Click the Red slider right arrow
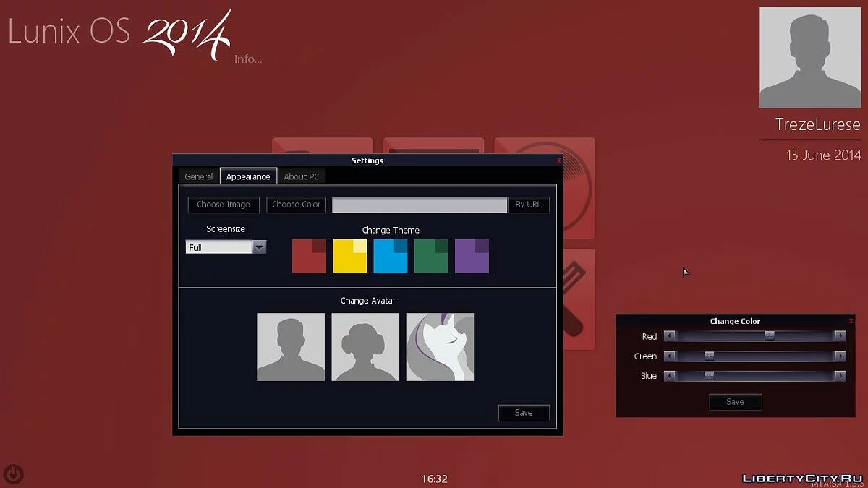The height and width of the screenshot is (488, 868). click(840, 336)
